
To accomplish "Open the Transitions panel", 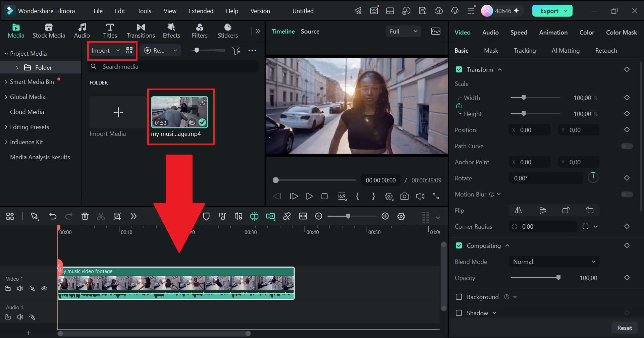I will pos(141,31).
